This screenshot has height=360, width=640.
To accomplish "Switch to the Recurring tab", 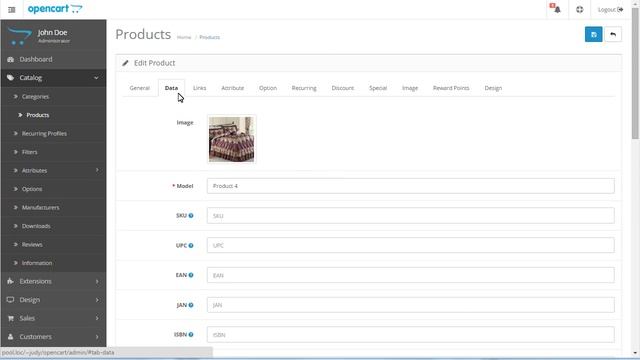I will click(x=304, y=88).
